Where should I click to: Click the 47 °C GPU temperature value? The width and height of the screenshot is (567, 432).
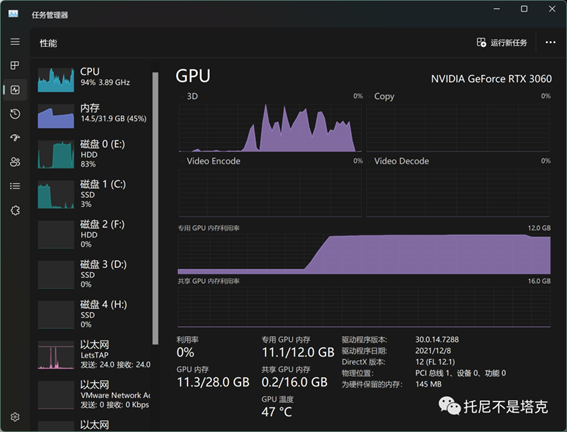pos(277,412)
